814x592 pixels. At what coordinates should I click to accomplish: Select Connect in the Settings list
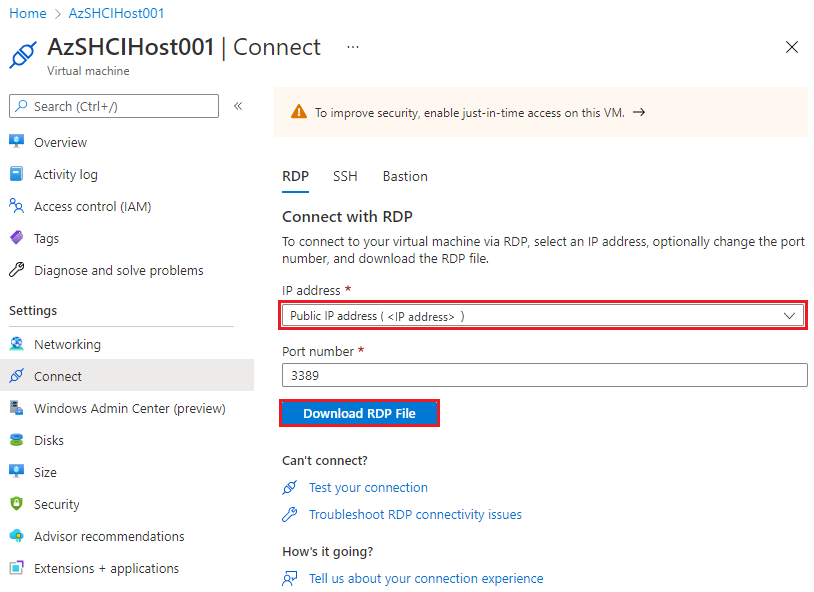(x=127, y=375)
